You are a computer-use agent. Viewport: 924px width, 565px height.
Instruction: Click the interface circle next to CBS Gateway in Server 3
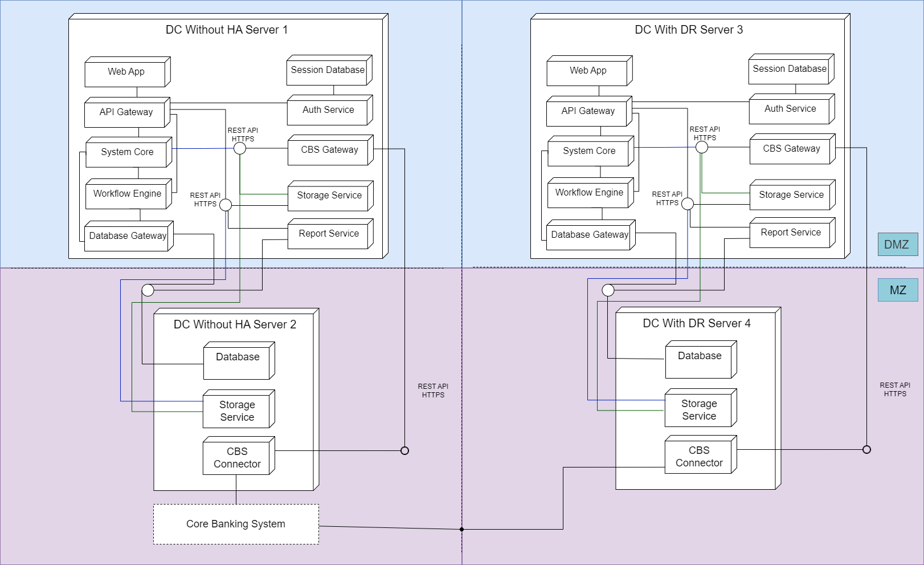(702, 147)
